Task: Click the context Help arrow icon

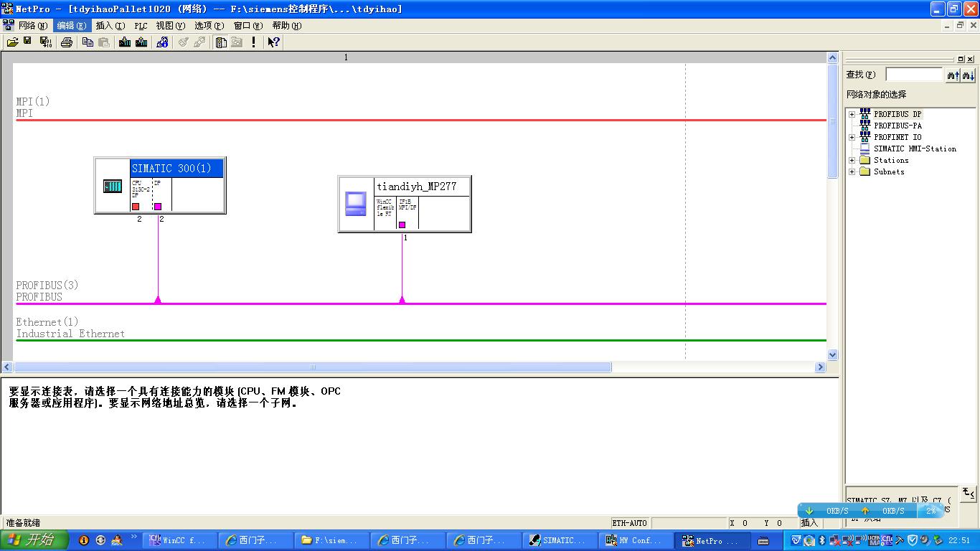Action: (x=273, y=42)
